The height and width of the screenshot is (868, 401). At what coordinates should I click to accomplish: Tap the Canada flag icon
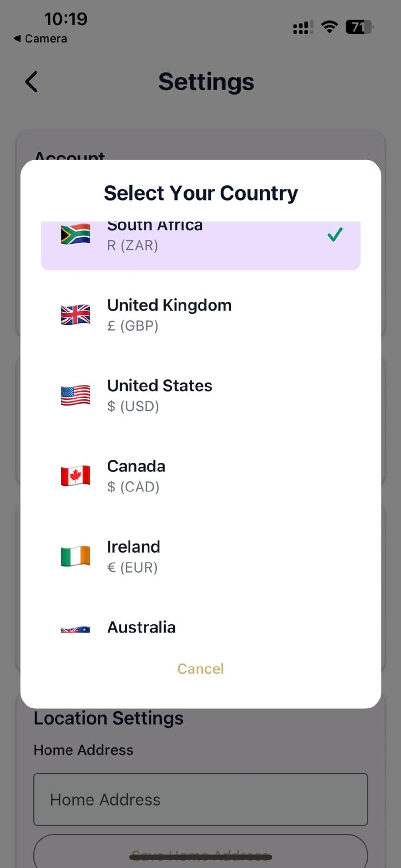[x=76, y=476]
